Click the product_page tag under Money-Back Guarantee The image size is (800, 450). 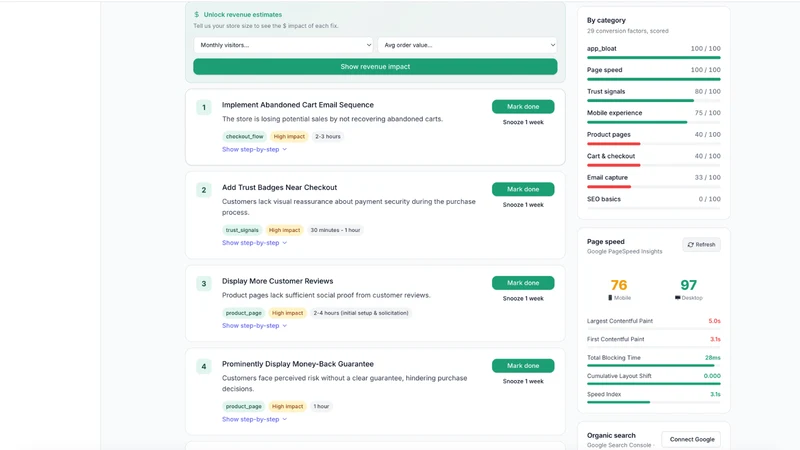[243, 407]
